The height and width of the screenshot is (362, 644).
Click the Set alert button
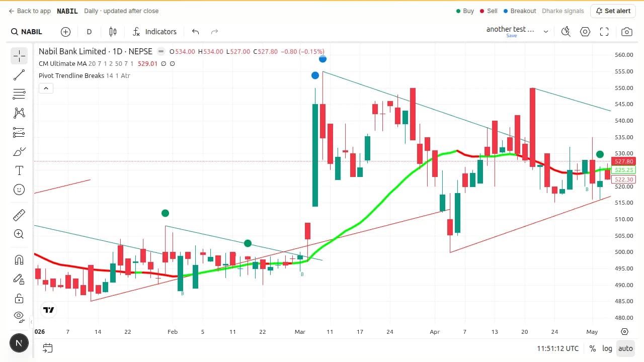613,11
